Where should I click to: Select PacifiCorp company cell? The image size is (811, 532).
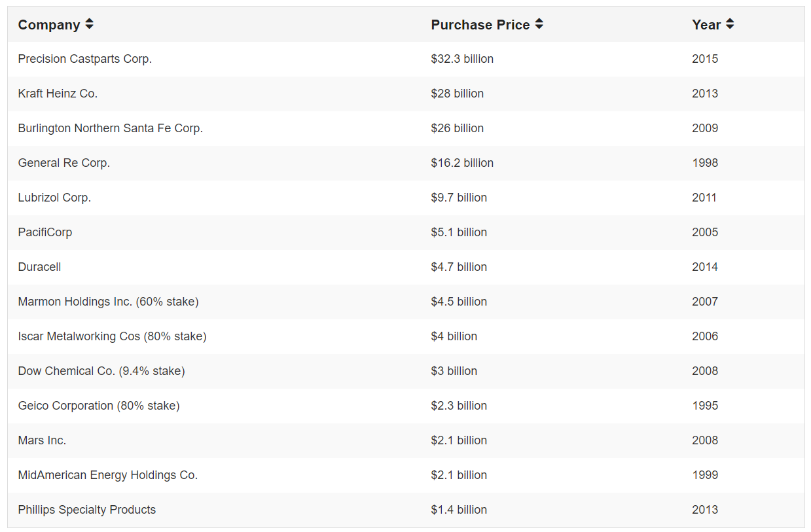click(x=45, y=232)
